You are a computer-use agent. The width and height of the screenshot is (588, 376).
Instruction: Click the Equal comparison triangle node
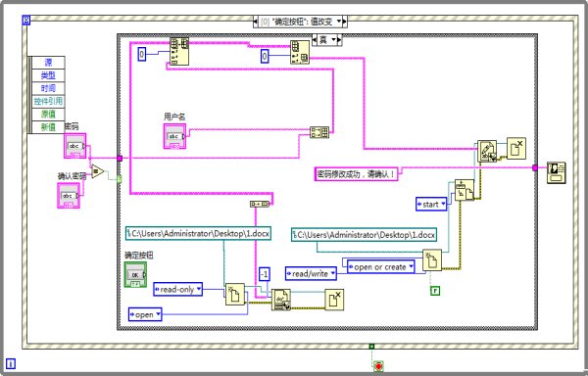(x=97, y=171)
